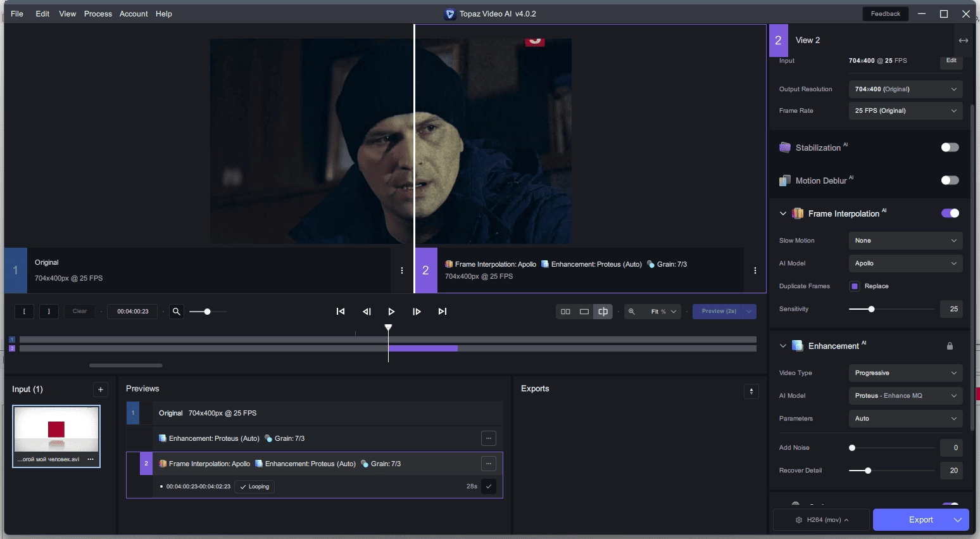The height and width of the screenshot is (539, 980).
Task: Open options menu for view 2
Action: tap(755, 270)
